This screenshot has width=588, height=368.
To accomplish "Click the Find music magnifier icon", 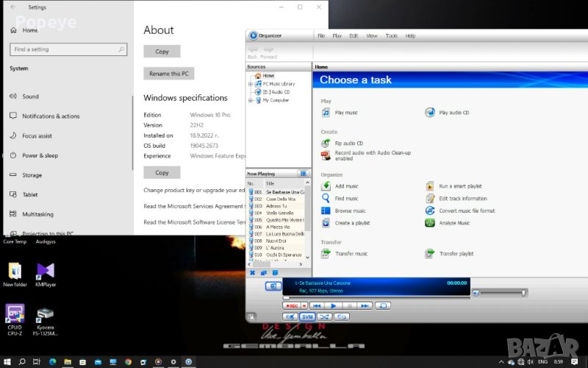I will tap(326, 199).
